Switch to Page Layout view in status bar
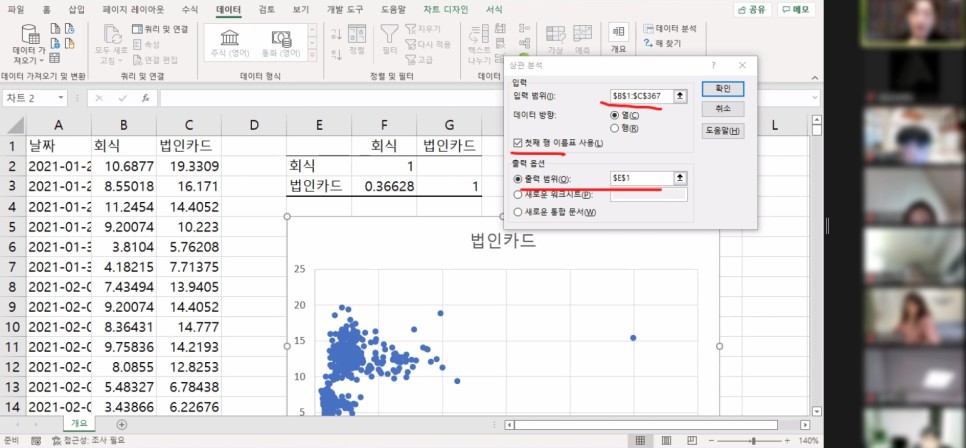The image size is (966, 448). click(x=667, y=441)
